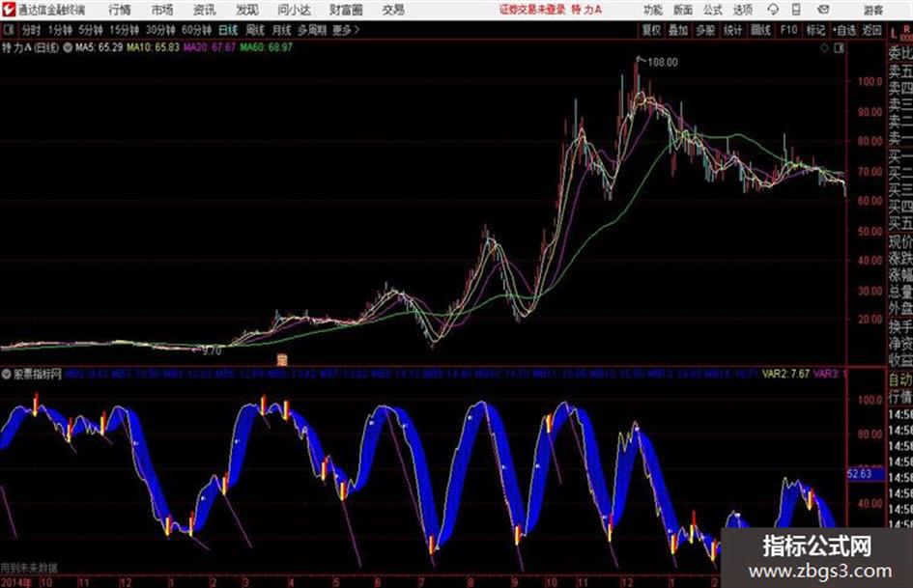Screen dimensions: 913x588
Task: Switch to the 分时 period tab
Action: click(x=32, y=30)
